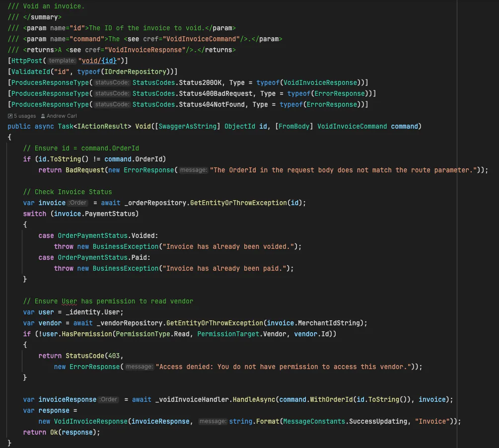Click Status404NotFound status code constant
Viewport: 499px width, 448px height.
tap(212, 104)
